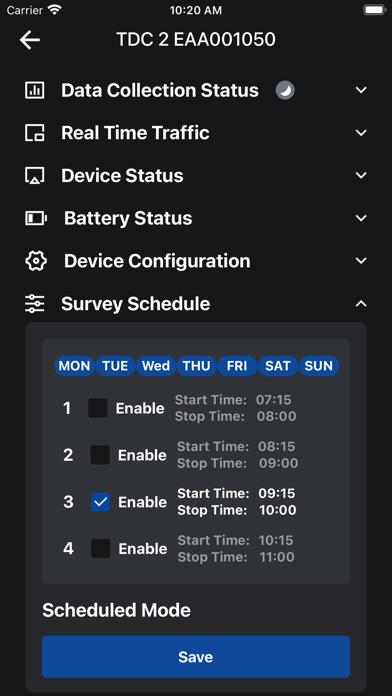392x696 pixels.
Task: Click the Survey Schedule sliders icon
Action: pyautogui.click(x=34, y=304)
